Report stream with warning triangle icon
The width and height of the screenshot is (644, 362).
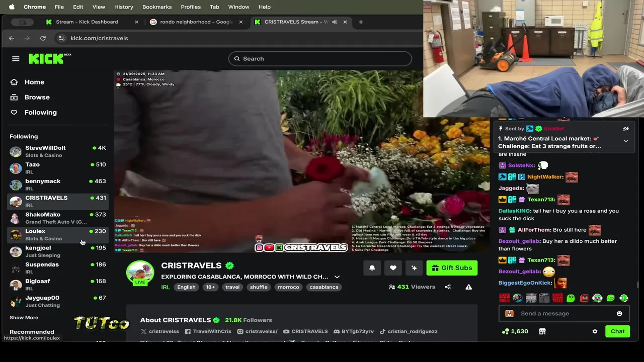click(x=468, y=287)
